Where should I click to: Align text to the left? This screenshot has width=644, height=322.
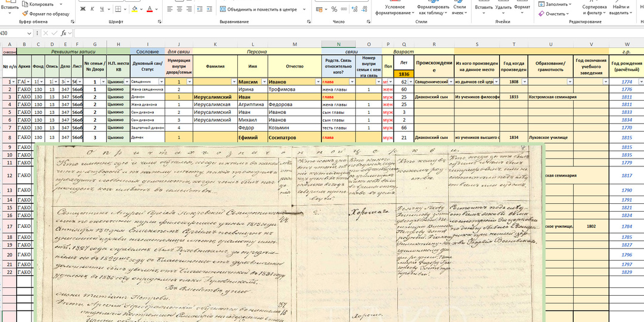[169, 8]
